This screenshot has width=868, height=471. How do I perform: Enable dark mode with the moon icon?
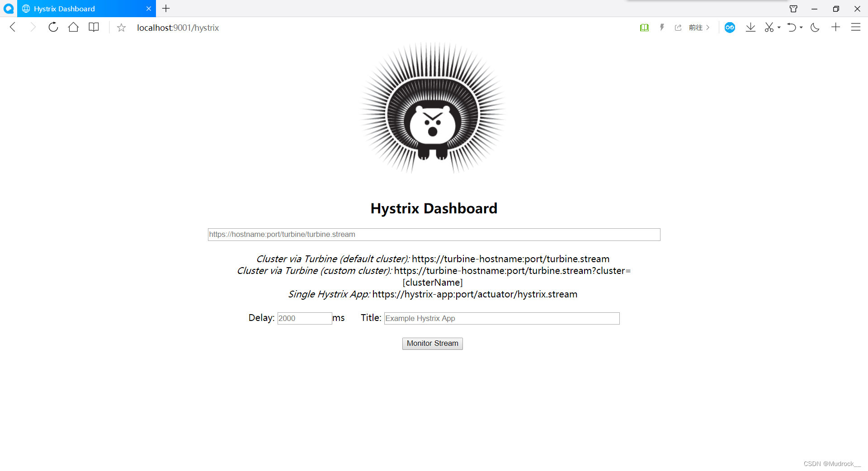coord(815,28)
